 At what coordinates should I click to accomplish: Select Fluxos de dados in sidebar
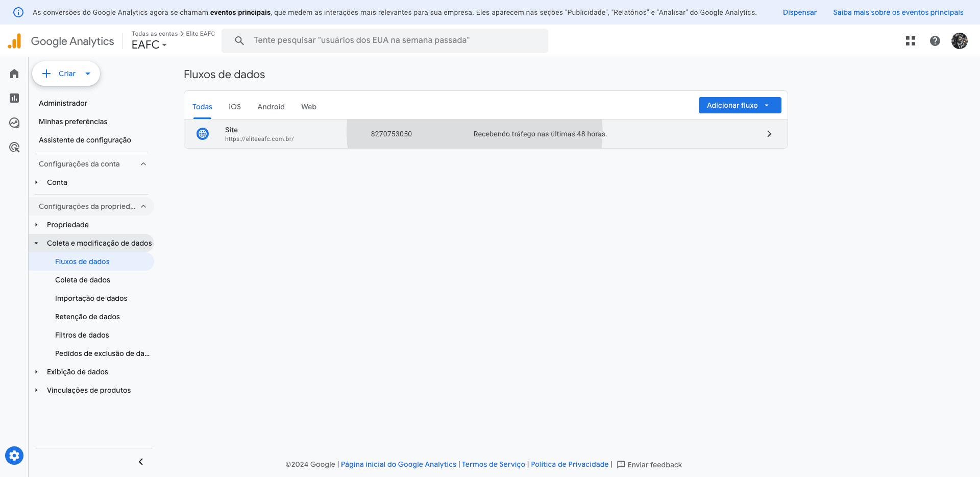(x=82, y=261)
